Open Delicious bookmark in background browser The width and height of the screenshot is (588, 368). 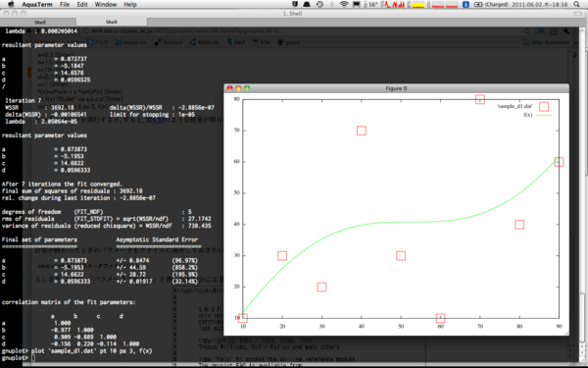pos(170,42)
